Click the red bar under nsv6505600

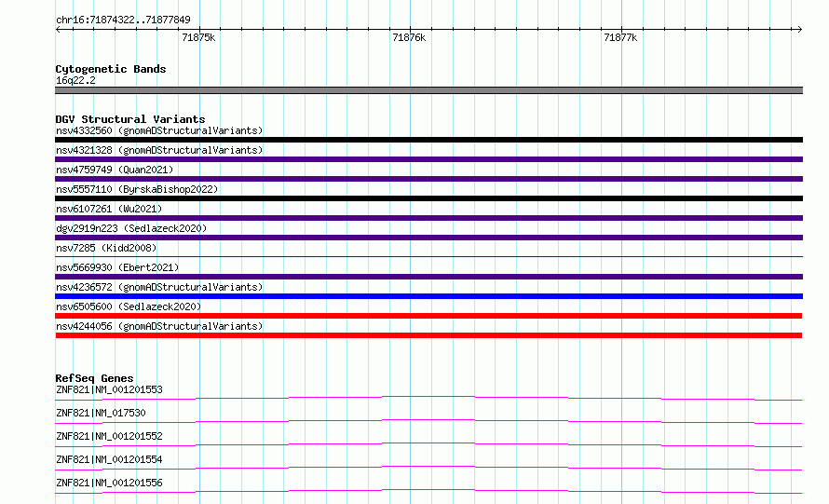pos(428,316)
